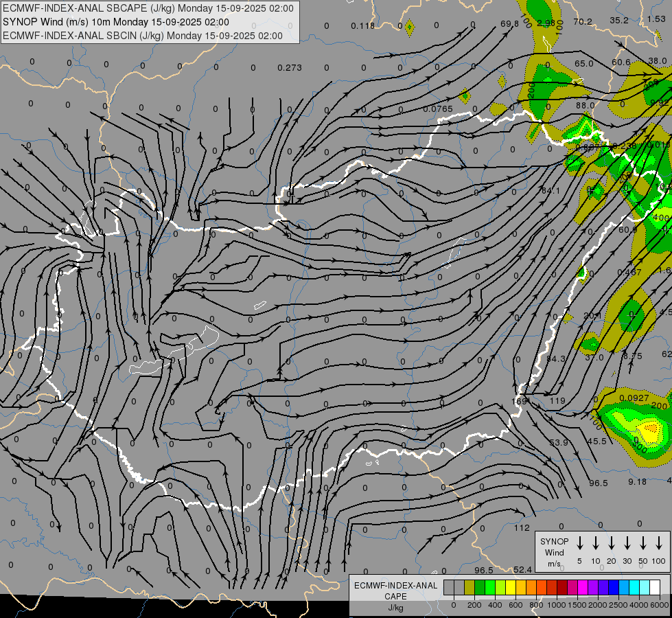Click the data value '0.0765' on the map
The height and width of the screenshot is (618, 672).
pos(437,109)
